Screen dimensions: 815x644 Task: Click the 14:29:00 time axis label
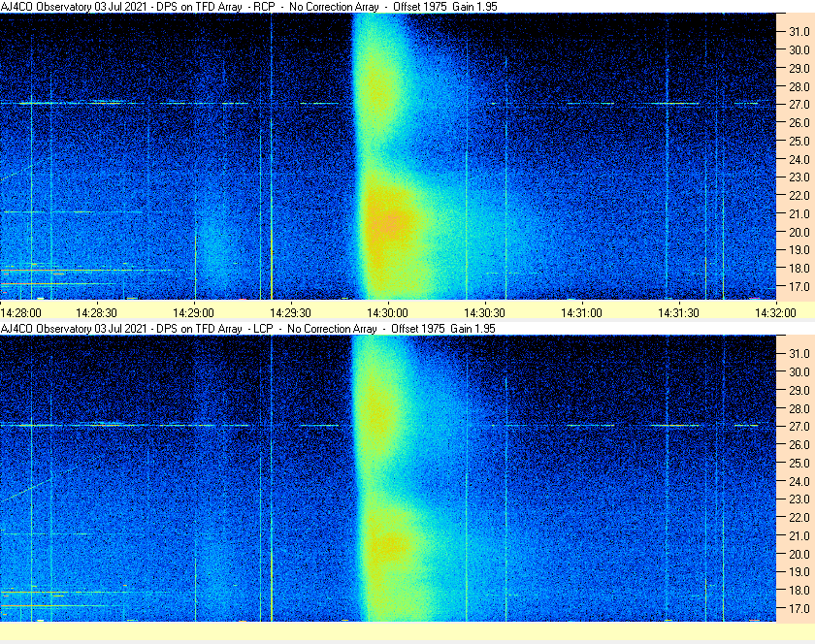(193, 313)
